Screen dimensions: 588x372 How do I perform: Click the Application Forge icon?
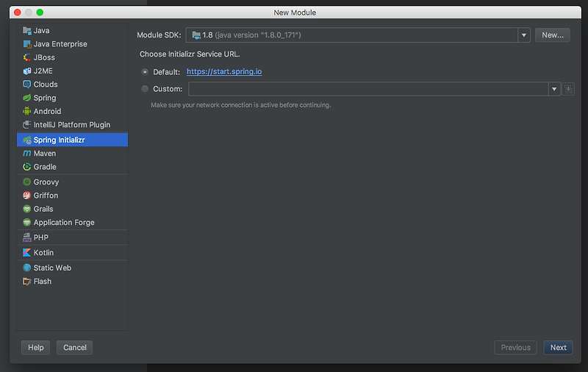coord(27,222)
